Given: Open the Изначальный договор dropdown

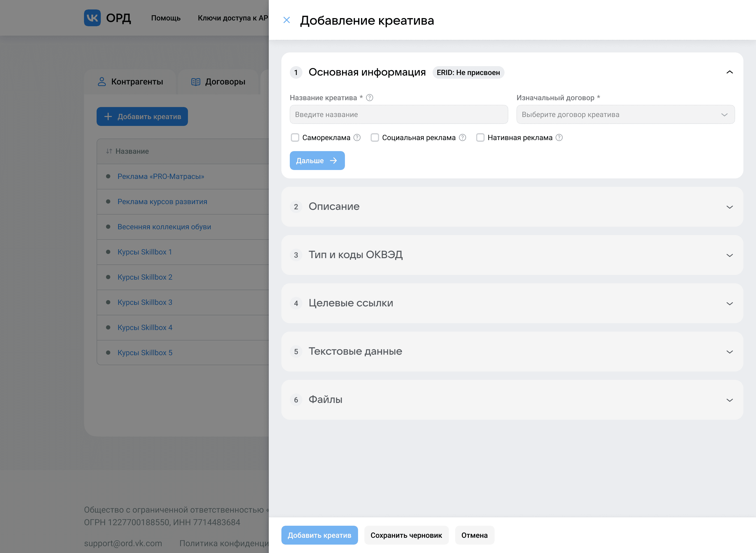Looking at the screenshot, I should 625,114.
